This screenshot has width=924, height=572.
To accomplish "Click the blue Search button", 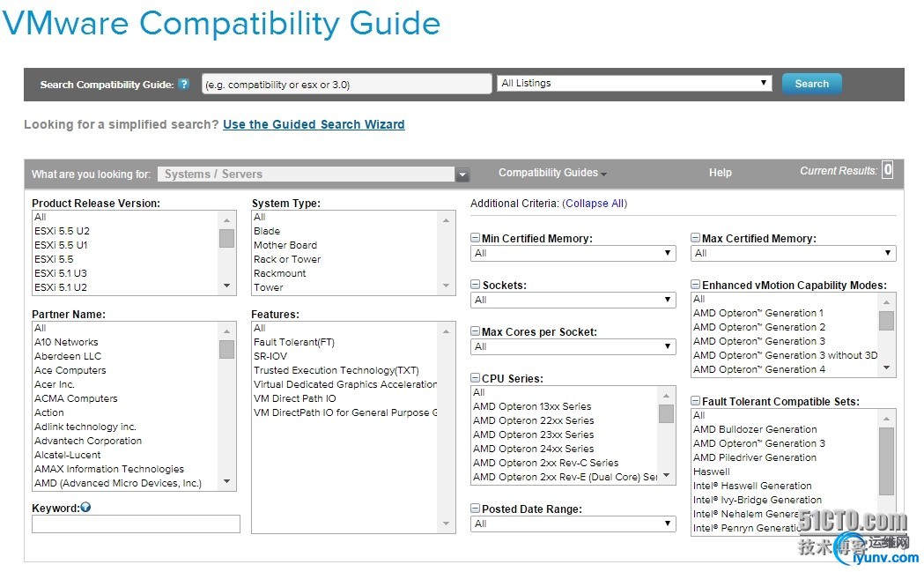I will [811, 84].
